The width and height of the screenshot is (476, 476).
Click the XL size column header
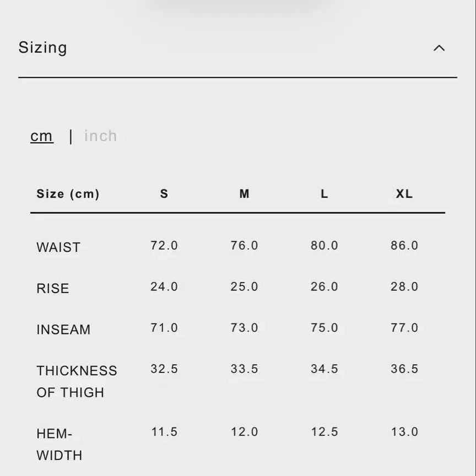click(x=404, y=194)
